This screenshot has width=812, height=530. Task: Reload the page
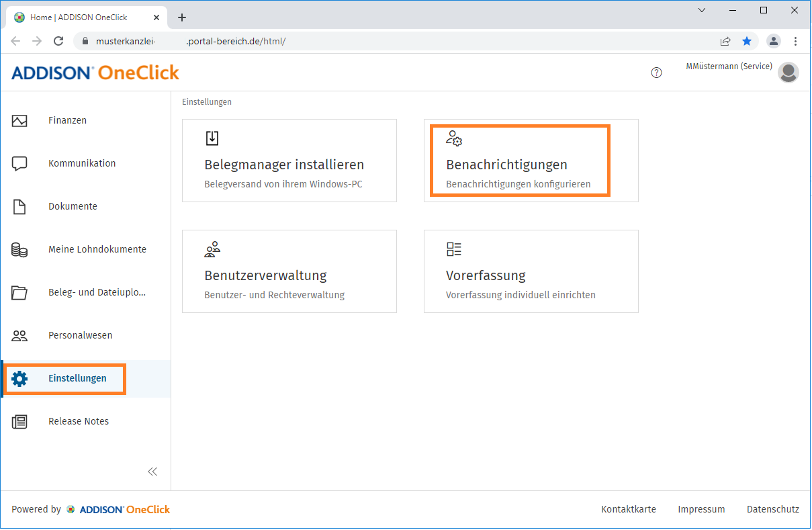58,41
